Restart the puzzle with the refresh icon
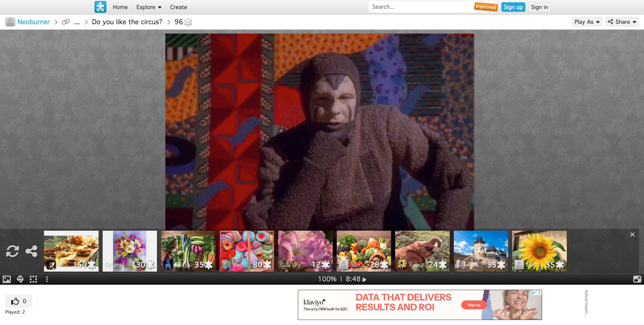The image size is (644, 325). pyautogui.click(x=12, y=251)
